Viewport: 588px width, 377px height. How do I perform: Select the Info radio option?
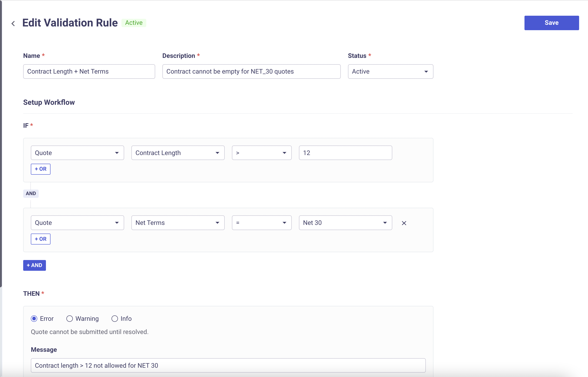pyautogui.click(x=115, y=319)
